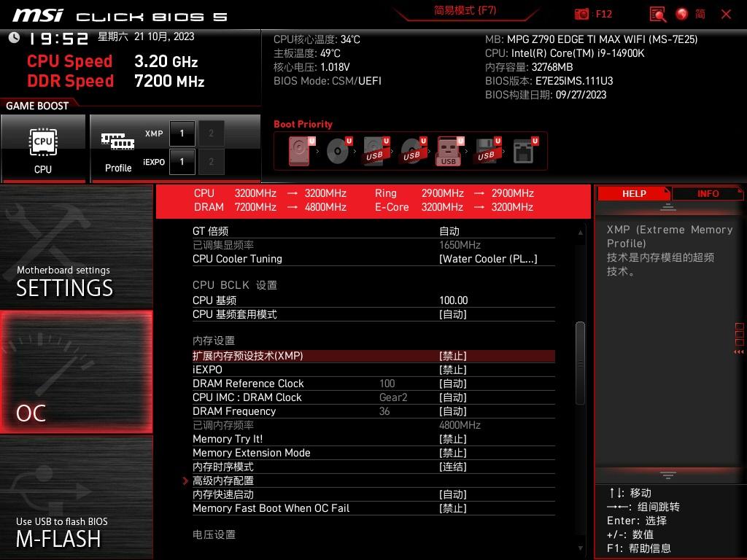747x560 pixels.
Task: Select the DRAM Frequency row label
Action: click(x=234, y=411)
